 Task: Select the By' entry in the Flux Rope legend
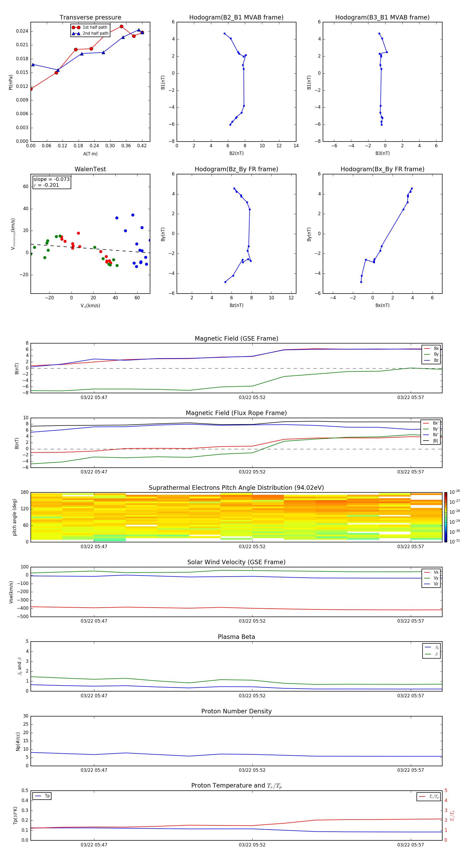pyautogui.click(x=431, y=429)
